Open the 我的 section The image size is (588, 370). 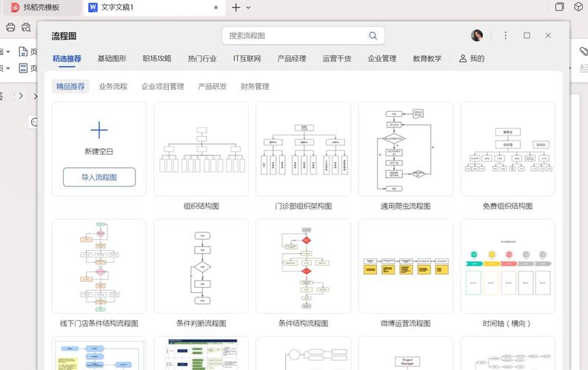(x=472, y=58)
